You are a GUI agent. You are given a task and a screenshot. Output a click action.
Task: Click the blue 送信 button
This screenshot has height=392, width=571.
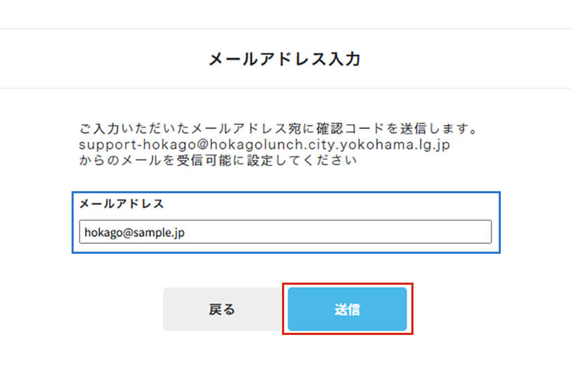tap(347, 309)
